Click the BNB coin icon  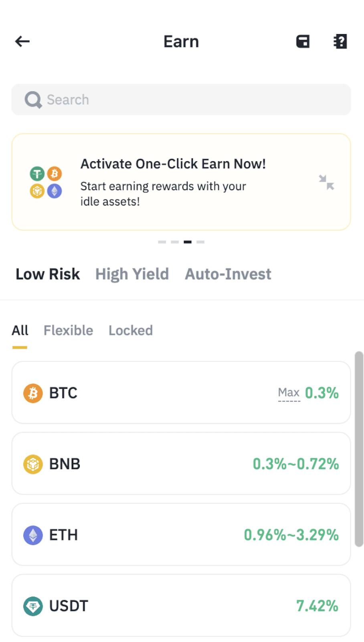pyautogui.click(x=33, y=464)
